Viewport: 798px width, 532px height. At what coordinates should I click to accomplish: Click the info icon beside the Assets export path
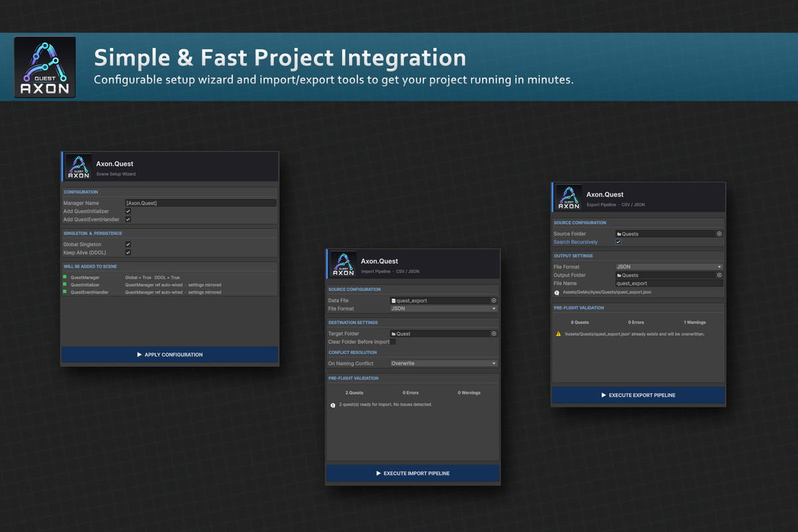click(x=557, y=293)
